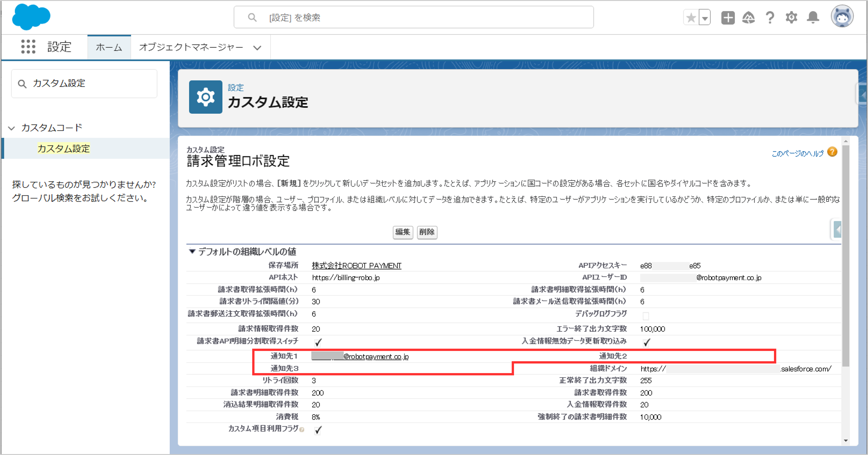Open the App Launcher grid icon
868x455 pixels.
(28, 47)
